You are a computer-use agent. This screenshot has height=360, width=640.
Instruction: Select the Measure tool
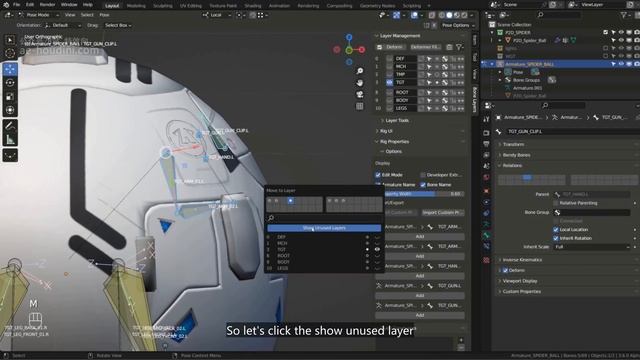click(x=10, y=140)
